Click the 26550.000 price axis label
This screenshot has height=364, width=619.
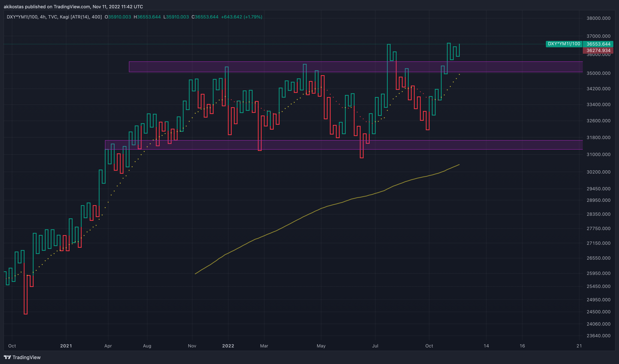(x=598, y=258)
